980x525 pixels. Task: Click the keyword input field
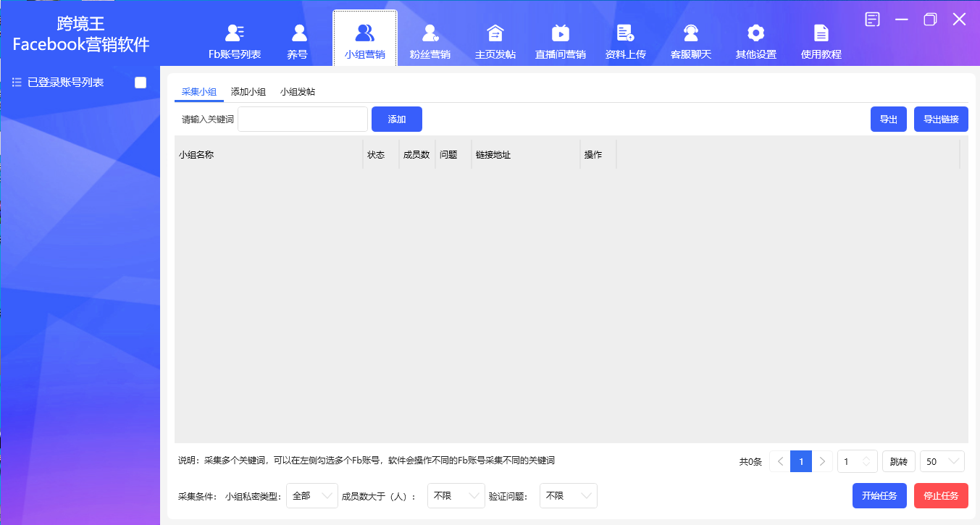[302, 119]
